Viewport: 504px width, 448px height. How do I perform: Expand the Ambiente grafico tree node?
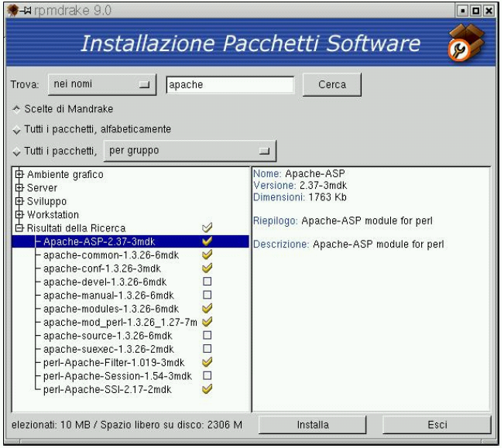click(x=19, y=174)
